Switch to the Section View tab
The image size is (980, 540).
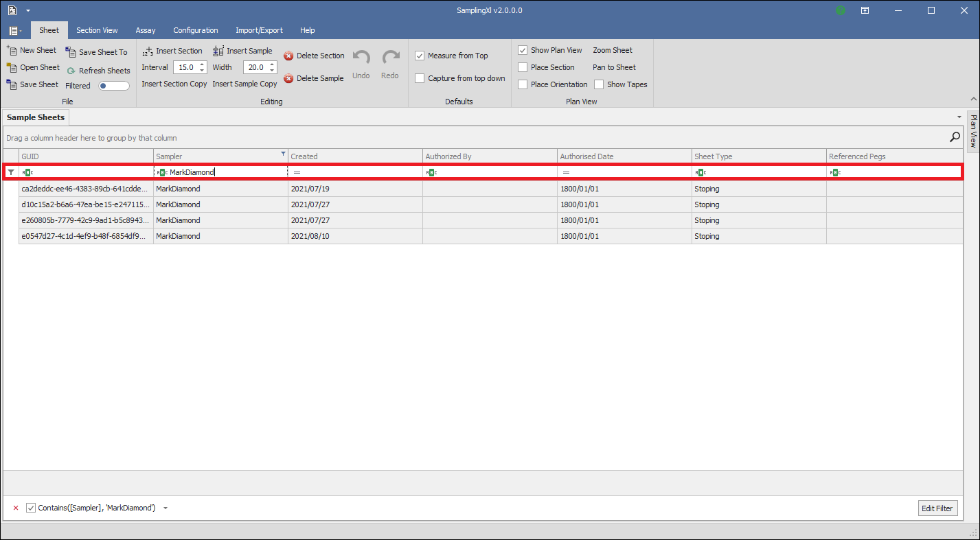point(97,30)
